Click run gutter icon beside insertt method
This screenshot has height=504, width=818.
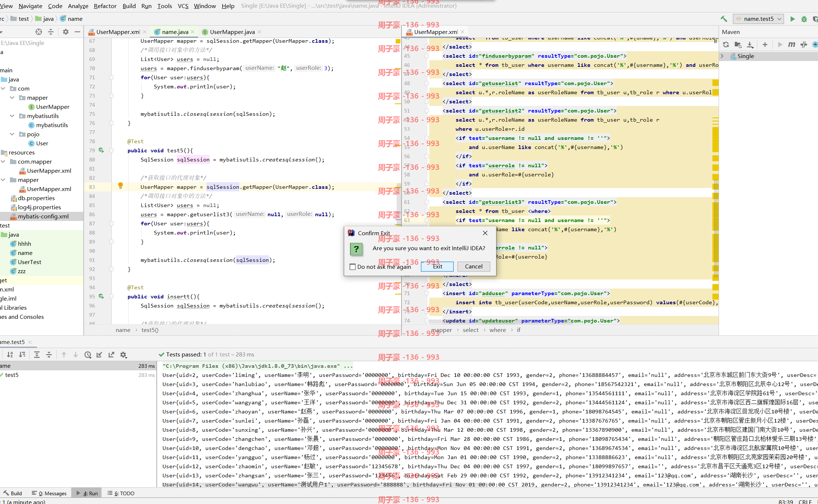(x=101, y=297)
